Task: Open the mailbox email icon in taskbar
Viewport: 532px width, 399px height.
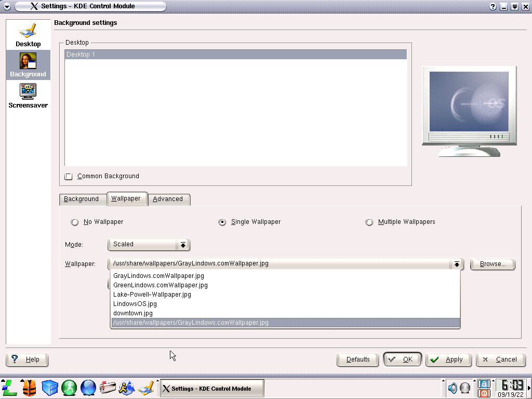Action: [x=108, y=388]
